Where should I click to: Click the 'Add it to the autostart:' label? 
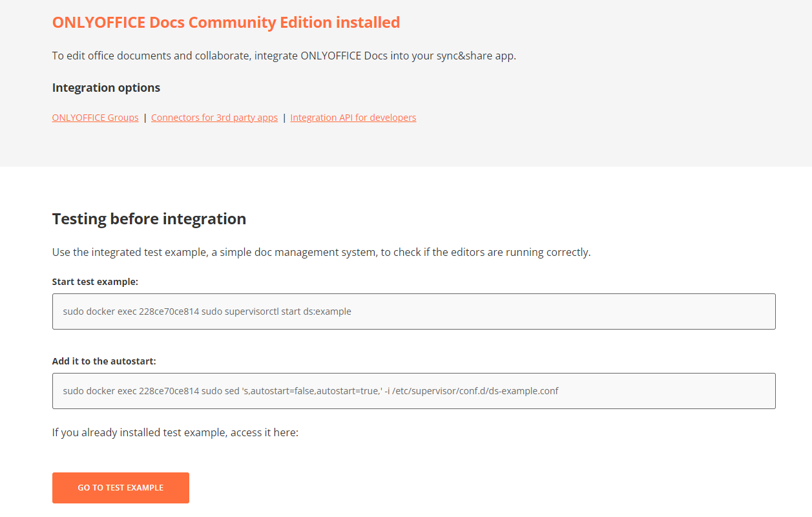click(x=104, y=361)
